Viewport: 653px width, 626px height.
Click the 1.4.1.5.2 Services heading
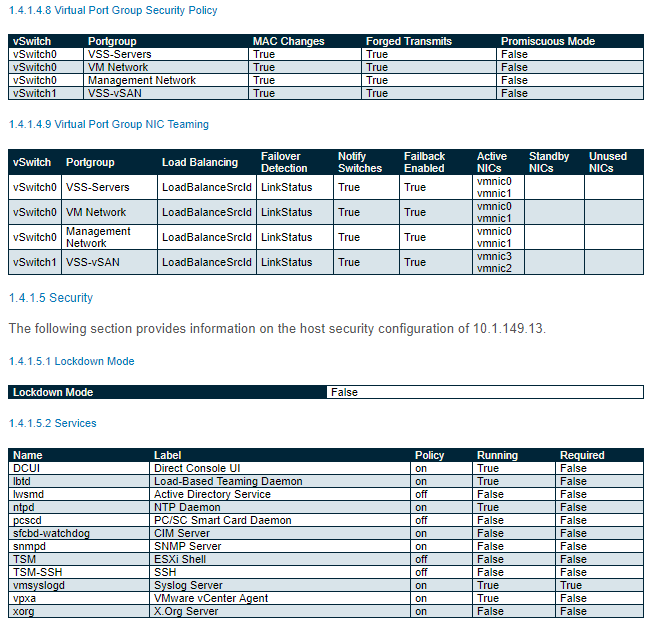click(x=52, y=423)
